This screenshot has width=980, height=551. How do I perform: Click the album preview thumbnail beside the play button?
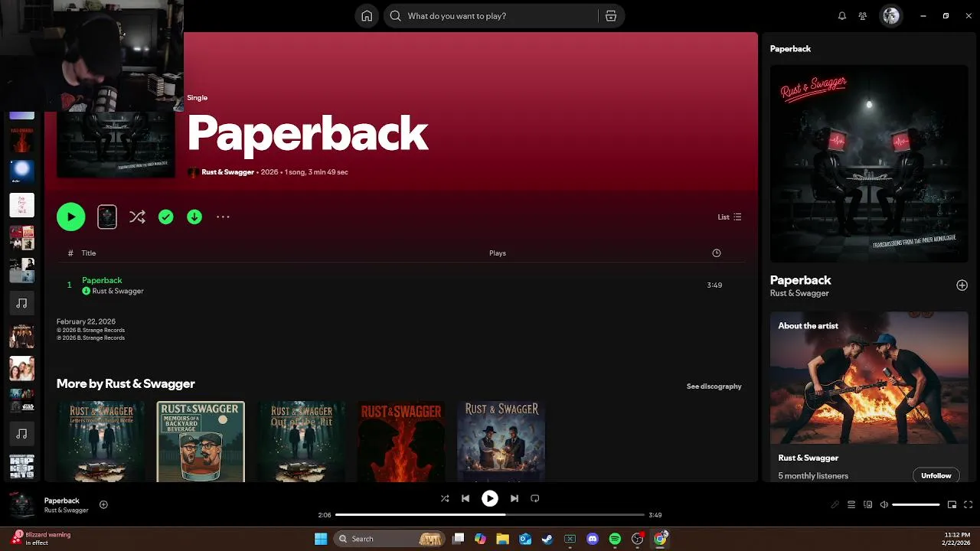[107, 217]
